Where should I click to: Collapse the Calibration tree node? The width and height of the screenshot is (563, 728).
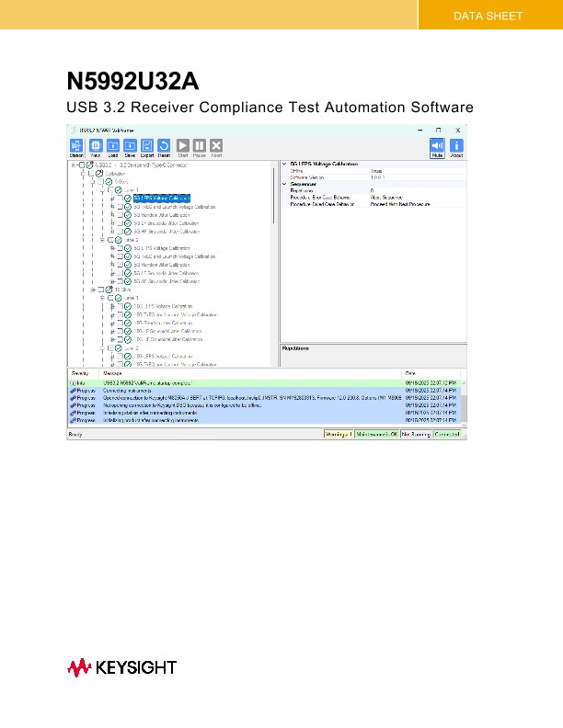[83, 173]
